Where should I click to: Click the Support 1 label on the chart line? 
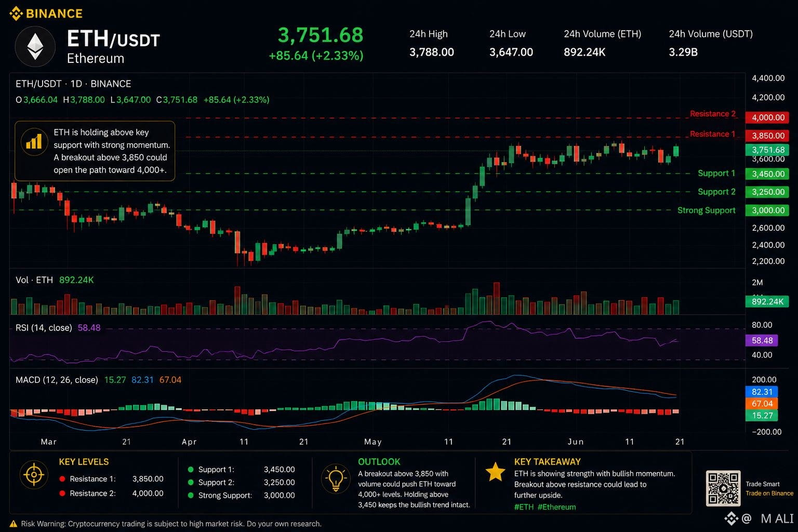716,174
